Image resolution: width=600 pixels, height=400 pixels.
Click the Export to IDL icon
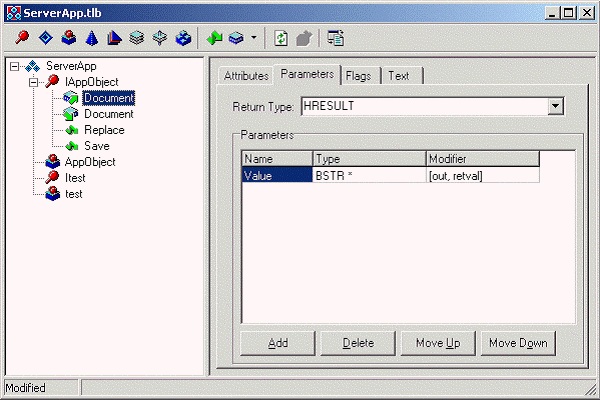[335, 38]
